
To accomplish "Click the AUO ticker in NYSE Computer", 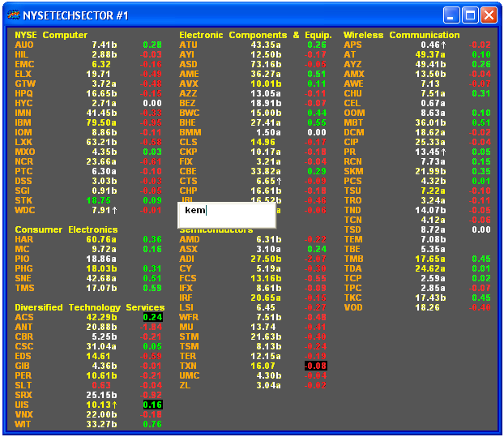I will [x=24, y=45].
